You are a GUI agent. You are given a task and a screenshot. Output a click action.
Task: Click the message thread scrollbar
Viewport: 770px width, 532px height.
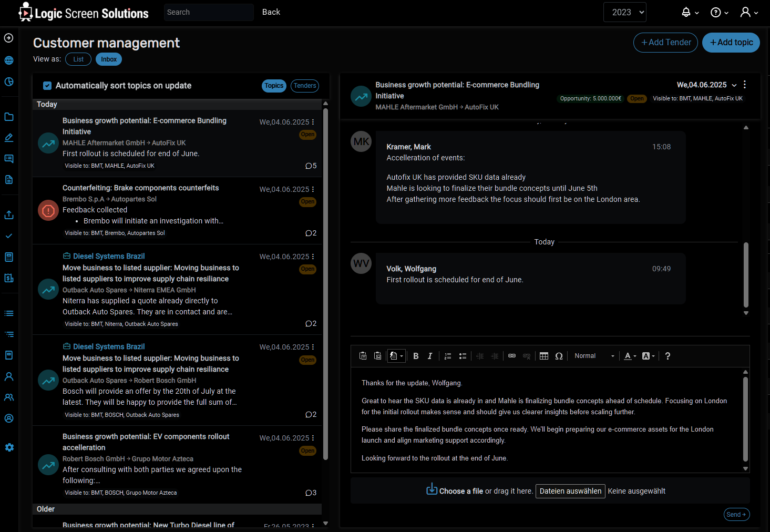click(x=746, y=274)
